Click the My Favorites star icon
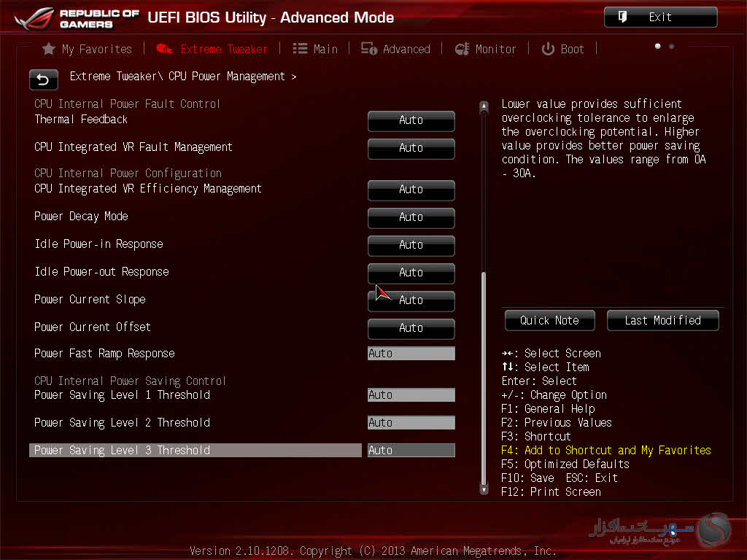 [x=49, y=49]
